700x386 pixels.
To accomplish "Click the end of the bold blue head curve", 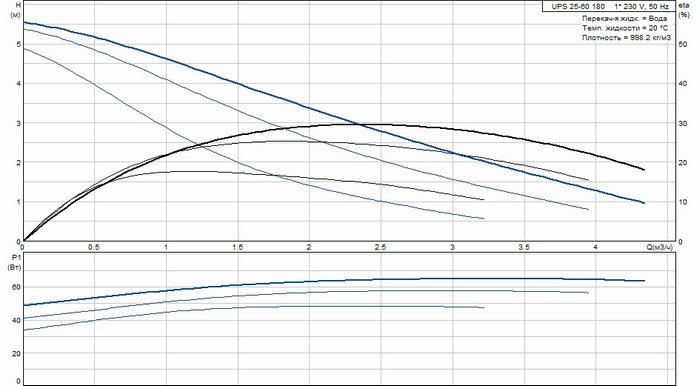I will pyautogui.click(x=644, y=203).
